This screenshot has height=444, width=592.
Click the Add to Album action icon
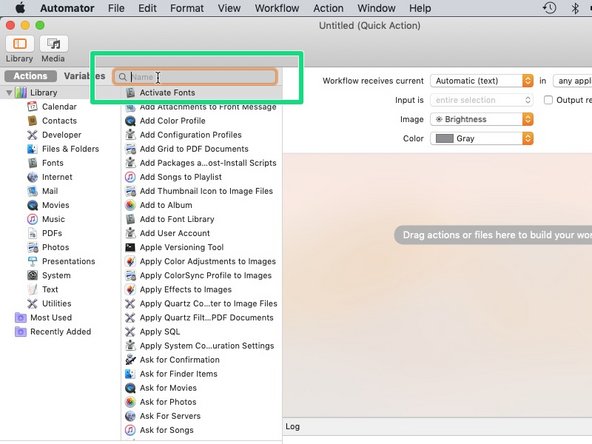(x=130, y=205)
